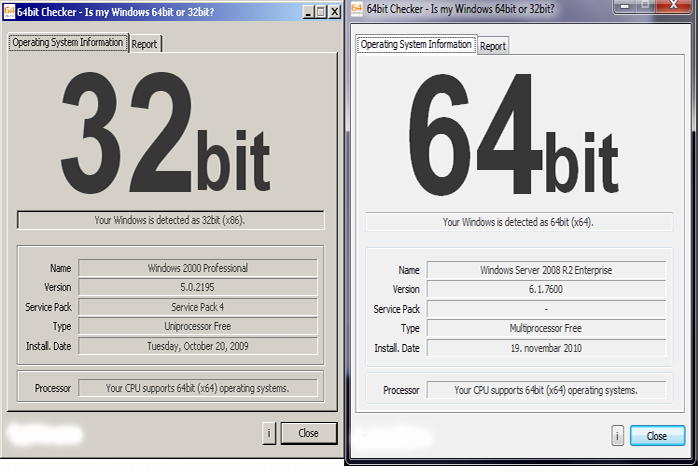Click the 64 app icon in right window title bar
Image resolution: width=700 pixels, height=472 pixels.
click(x=357, y=8)
